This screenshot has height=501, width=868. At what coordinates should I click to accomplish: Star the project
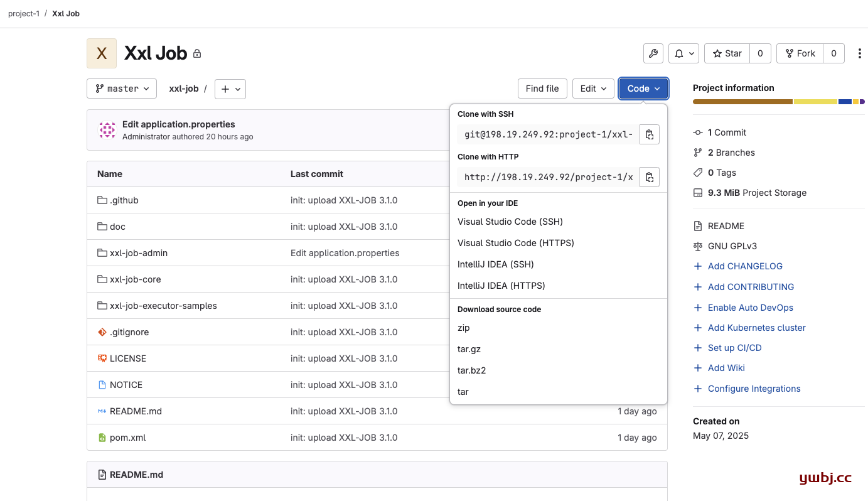click(727, 53)
